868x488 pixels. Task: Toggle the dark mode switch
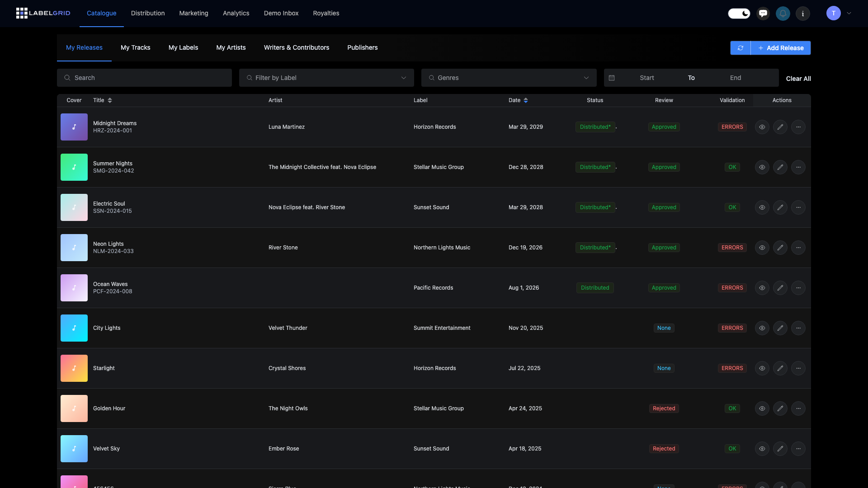pos(739,14)
